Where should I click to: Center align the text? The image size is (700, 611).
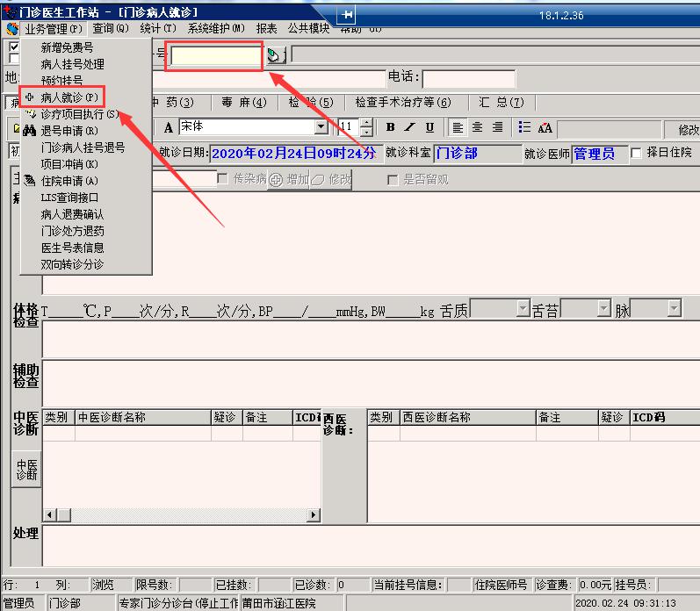477,127
